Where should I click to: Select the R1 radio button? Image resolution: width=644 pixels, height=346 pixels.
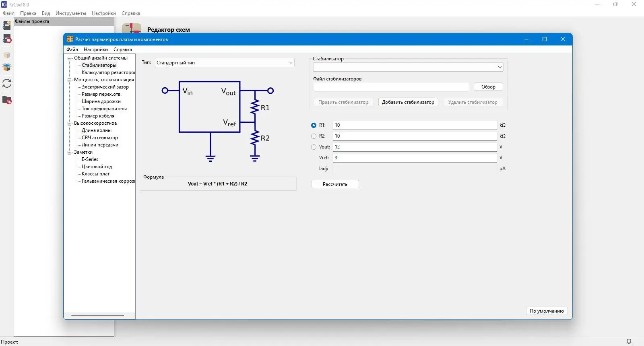314,125
